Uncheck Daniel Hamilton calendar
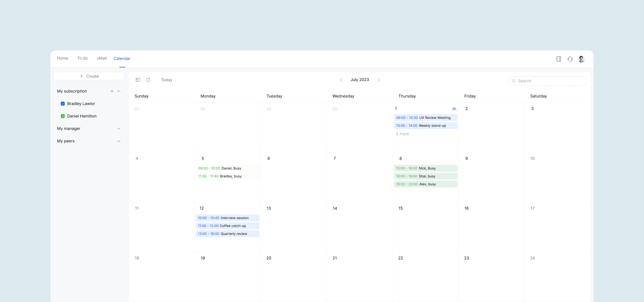 (x=63, y=116)
